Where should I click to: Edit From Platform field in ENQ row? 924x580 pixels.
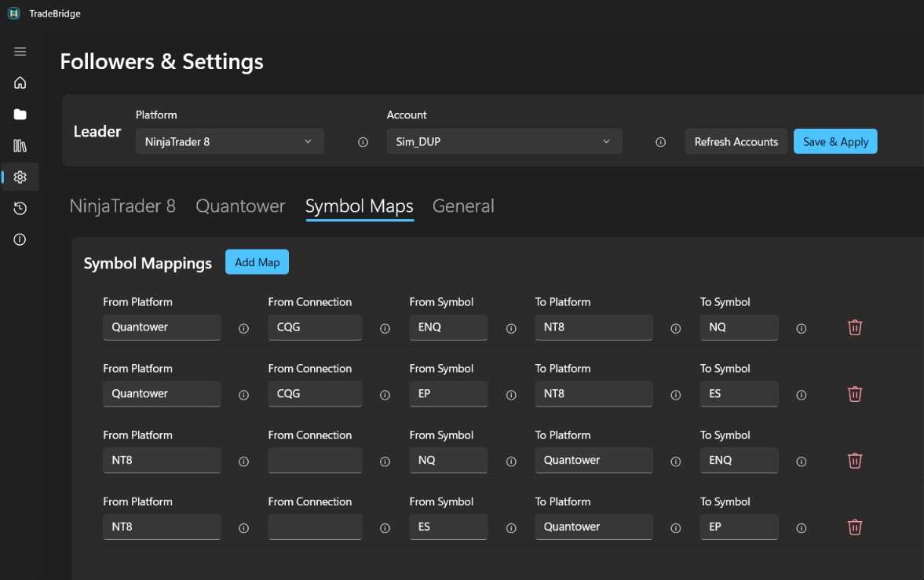click(x=162, y=327)
